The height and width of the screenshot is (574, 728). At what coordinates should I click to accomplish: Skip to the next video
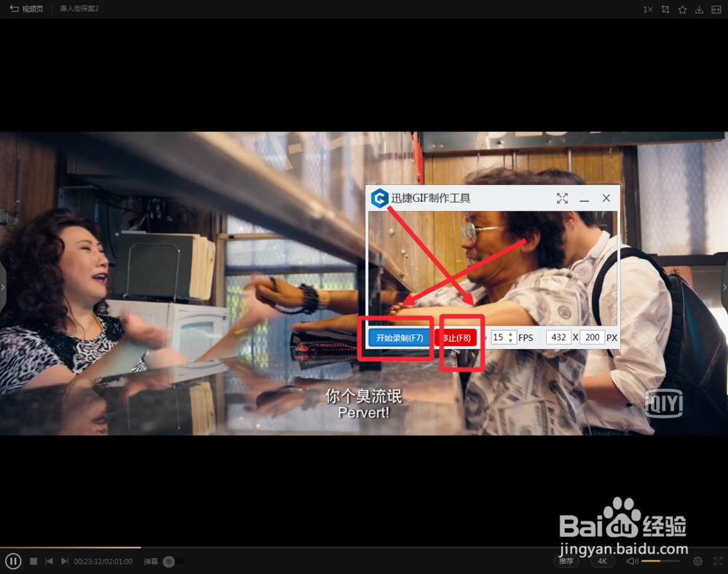tap(65, 561)
